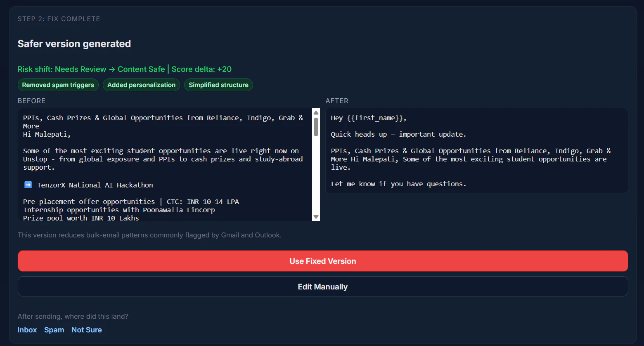Click 'Let me know if you have questions.'
Screen dimensions: 644x346
(399, 184)
